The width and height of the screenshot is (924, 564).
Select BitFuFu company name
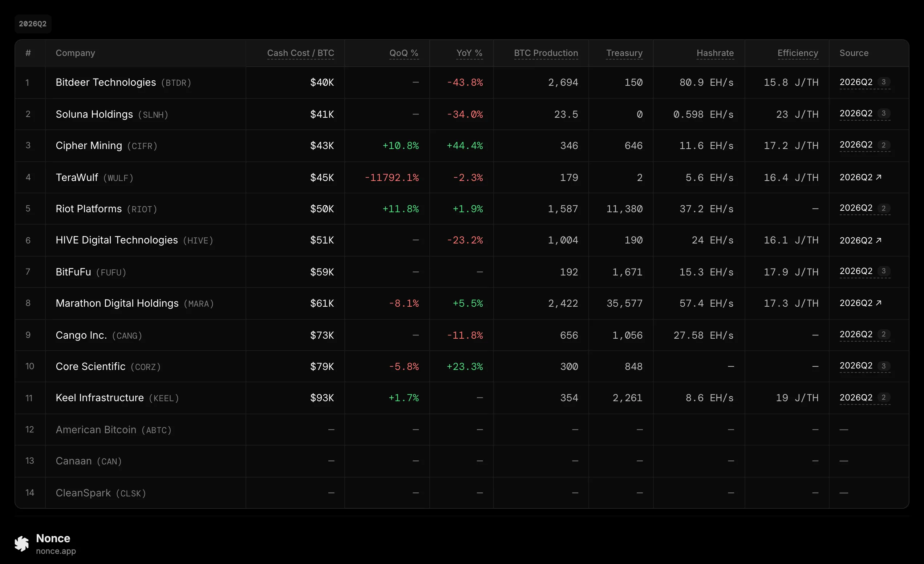(x=73, y=272)
